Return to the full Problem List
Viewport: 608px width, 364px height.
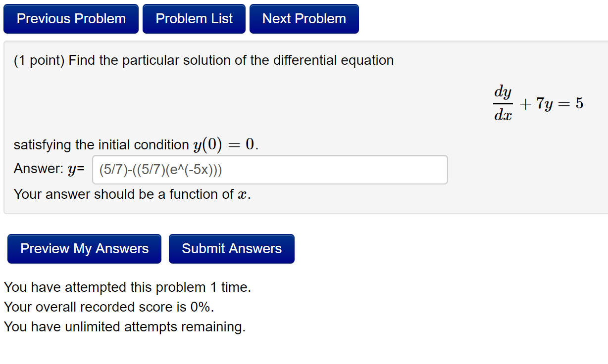(x=194, y=18)
